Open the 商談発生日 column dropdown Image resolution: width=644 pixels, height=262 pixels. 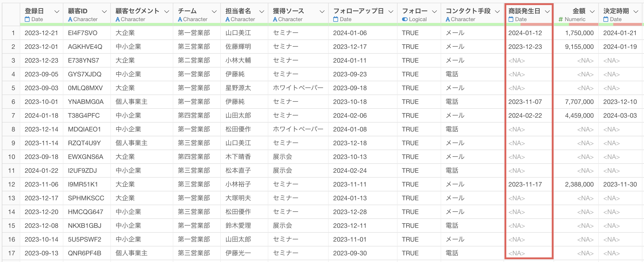[547, 11]
